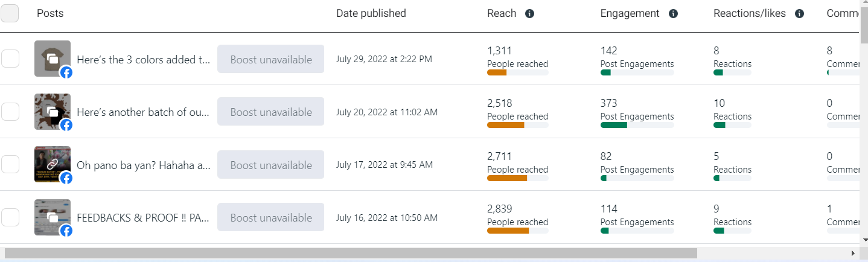Open the July 20 post thumbnail
This screenshot has width=868, height=262.
coord(53,112)
